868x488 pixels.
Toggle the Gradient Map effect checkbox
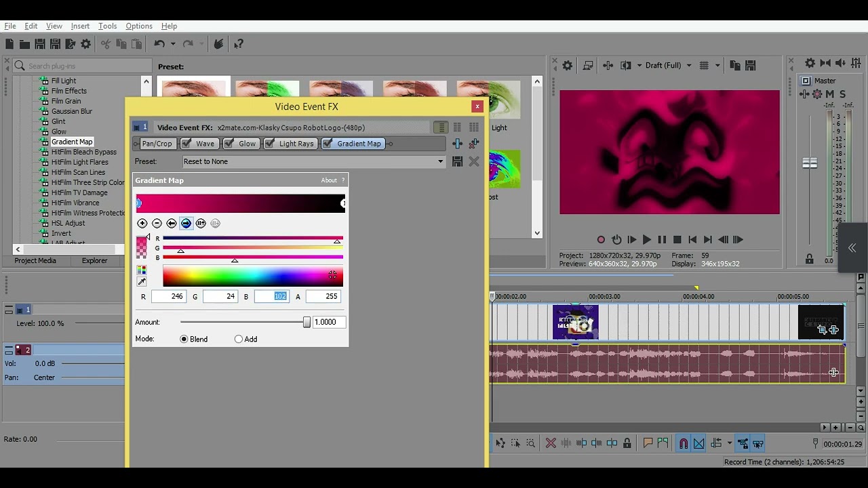click(328, 144)
